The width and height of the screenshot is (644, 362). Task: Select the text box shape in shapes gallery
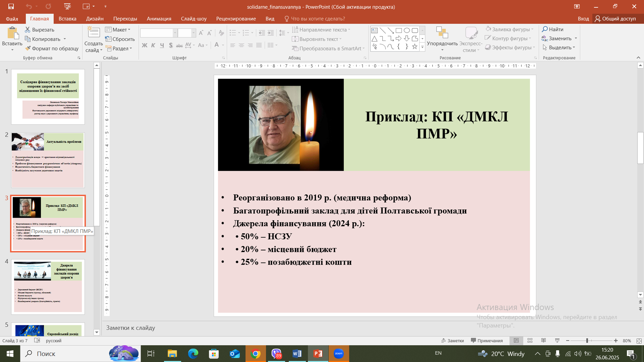click(x=374, y=30)
